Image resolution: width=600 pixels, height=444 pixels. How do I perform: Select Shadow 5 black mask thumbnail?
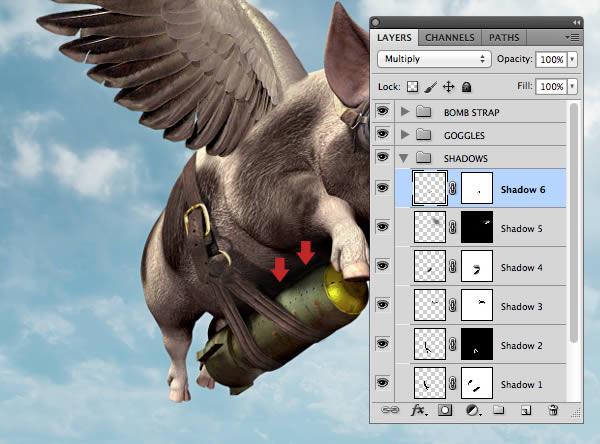point(477,227)
